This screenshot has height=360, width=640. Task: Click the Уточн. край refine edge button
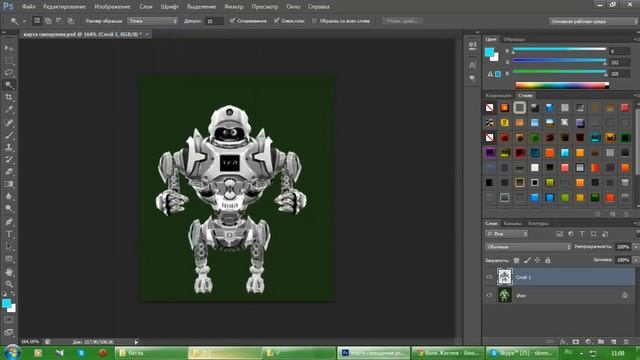[x=402, y=21]
